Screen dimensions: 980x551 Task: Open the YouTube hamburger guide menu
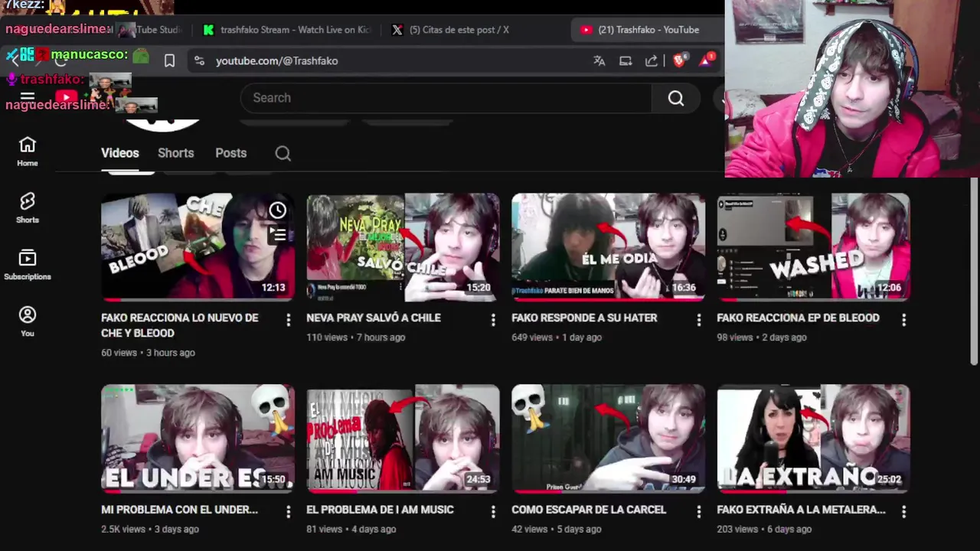28,97
